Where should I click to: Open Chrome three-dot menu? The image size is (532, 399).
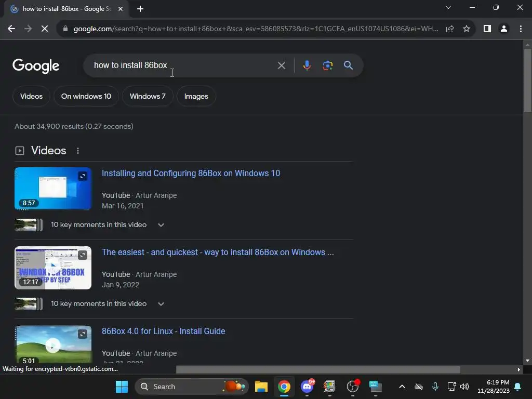click(x=521, y=29)
